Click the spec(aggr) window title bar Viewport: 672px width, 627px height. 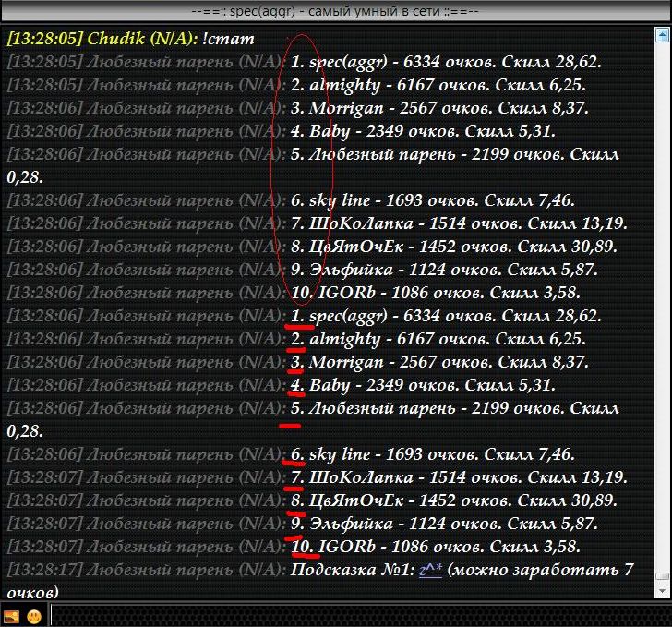tap(336, 12)
